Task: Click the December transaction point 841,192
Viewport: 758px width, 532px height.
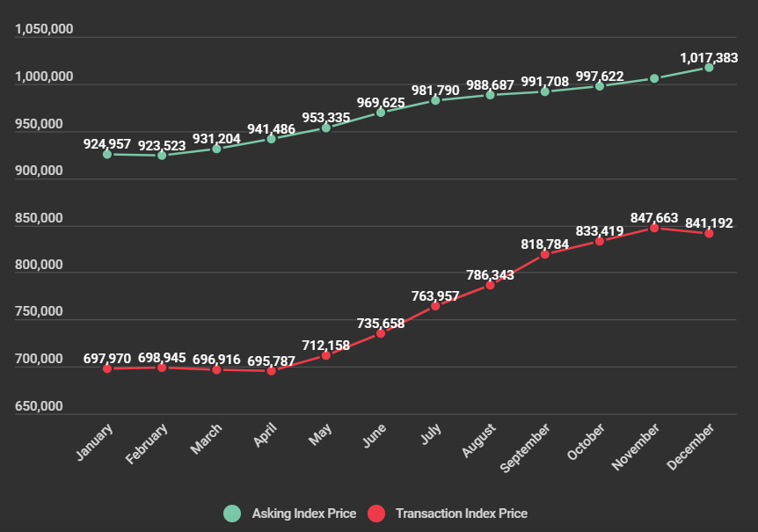Action: (x=709, y=233)
